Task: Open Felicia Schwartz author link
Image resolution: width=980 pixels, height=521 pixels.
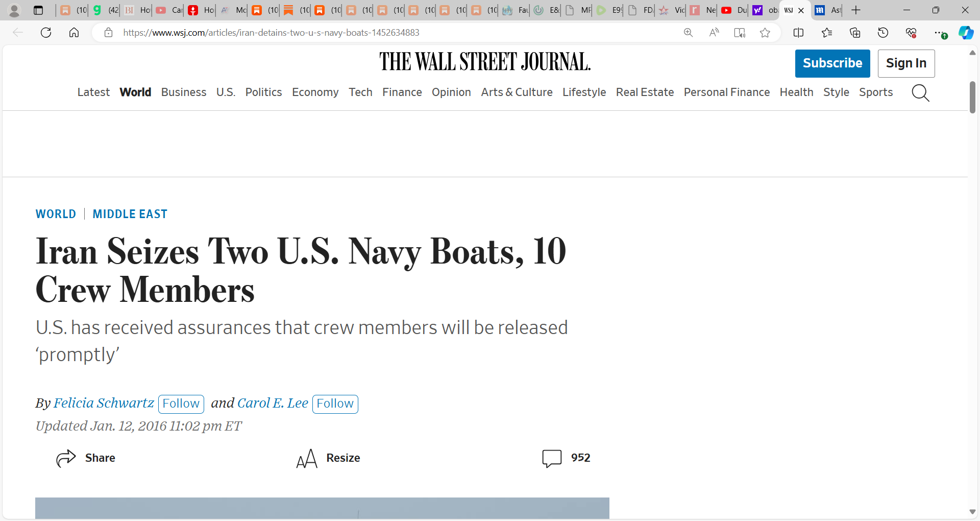Action: [x=104, y=404]
